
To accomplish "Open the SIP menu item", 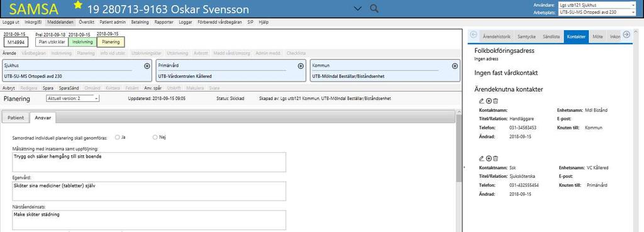I will 250,22.
